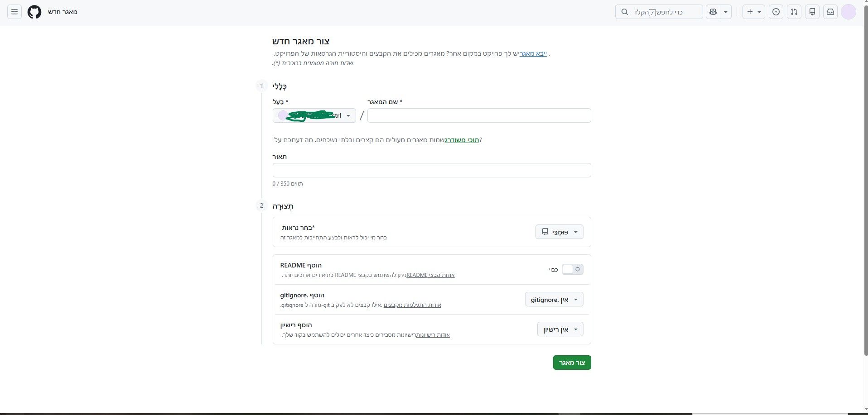Image resolution: width=868 pixels, height=415 pixels.
Task: Open the pull requests icon in header
Action: 794,12
